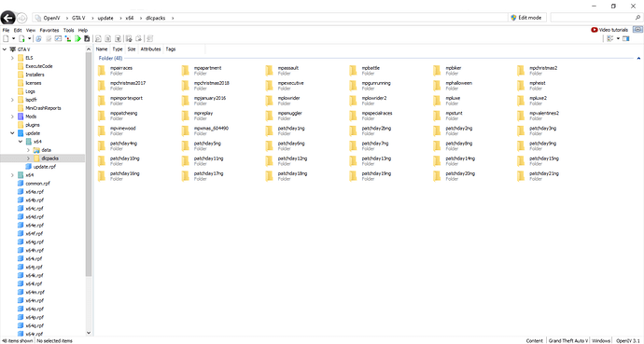This screenshot has width=644, height=344.
Task: Click the blue round toolbar icon
Action: (39, 38)
